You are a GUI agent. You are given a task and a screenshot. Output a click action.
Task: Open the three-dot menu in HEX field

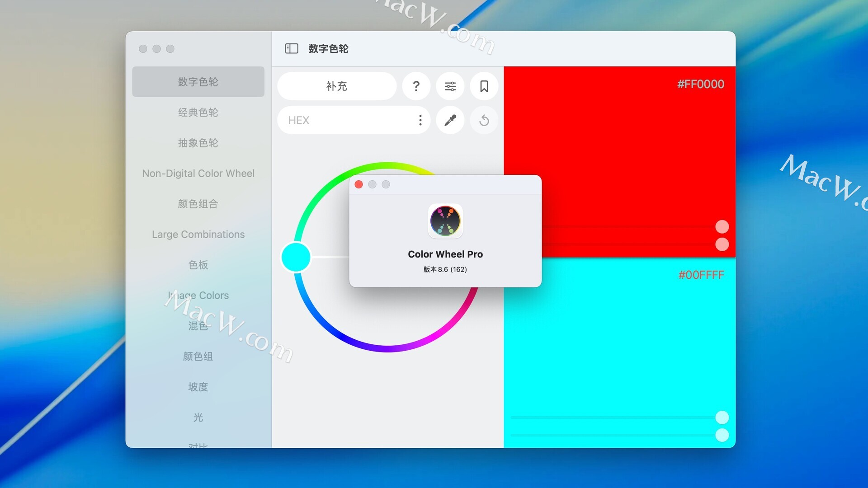420,120
